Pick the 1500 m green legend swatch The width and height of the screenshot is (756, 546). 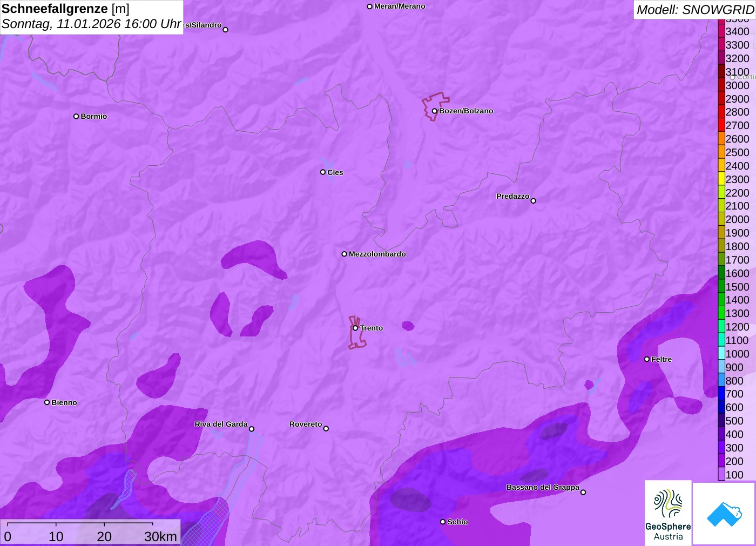(721, 287)
